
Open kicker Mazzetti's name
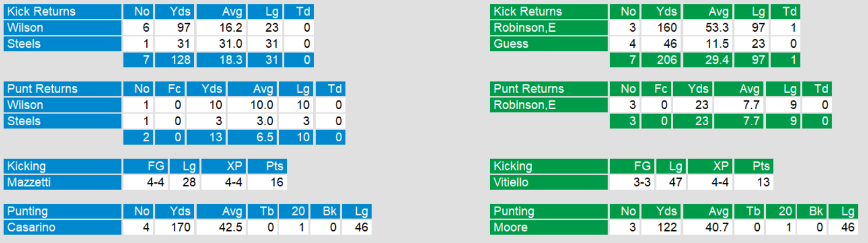coord(29,182)
